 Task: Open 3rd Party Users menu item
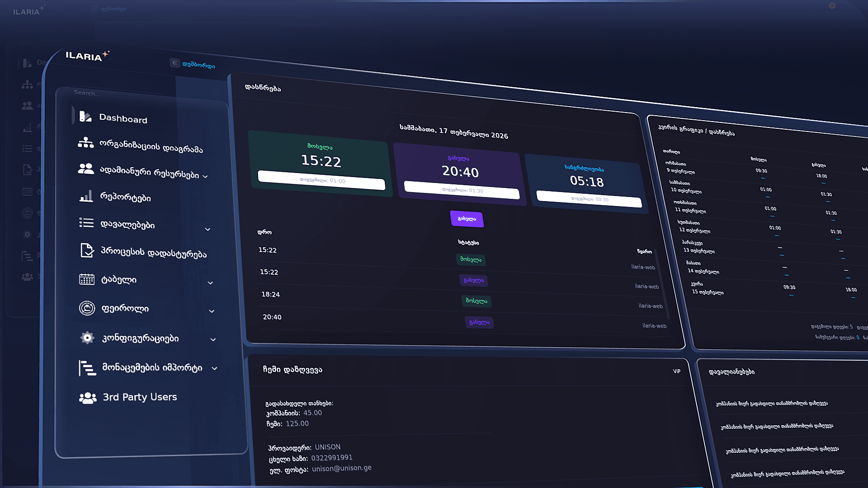140,397
